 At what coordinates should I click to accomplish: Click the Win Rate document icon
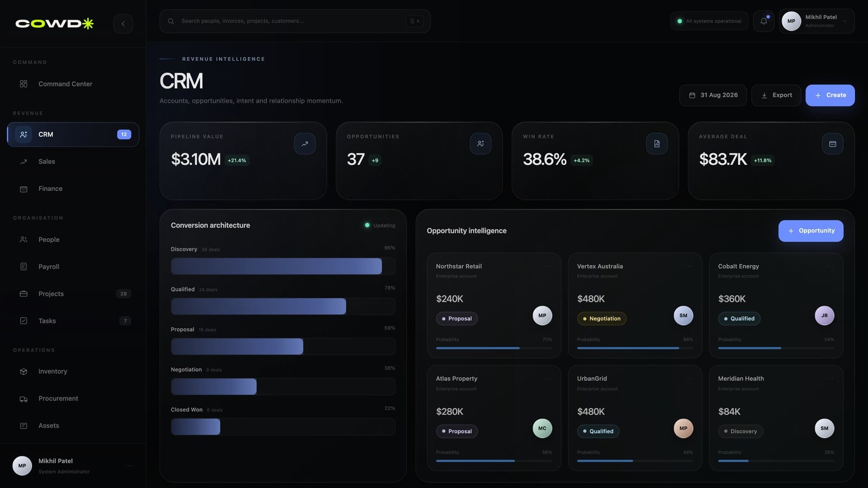657,144
